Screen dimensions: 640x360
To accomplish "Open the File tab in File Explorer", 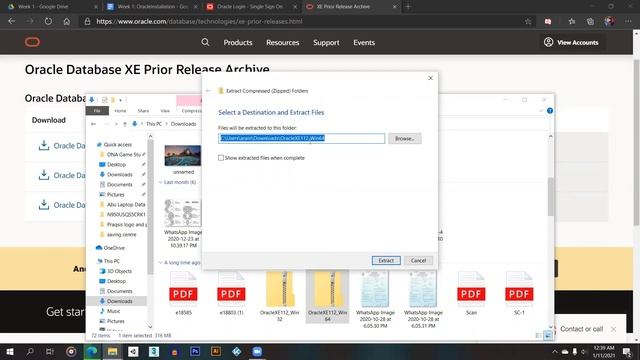I will coord(97,111).
